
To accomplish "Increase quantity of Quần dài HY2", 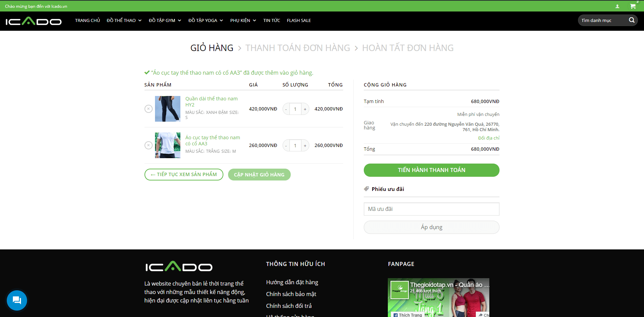I will coord(305,109).
